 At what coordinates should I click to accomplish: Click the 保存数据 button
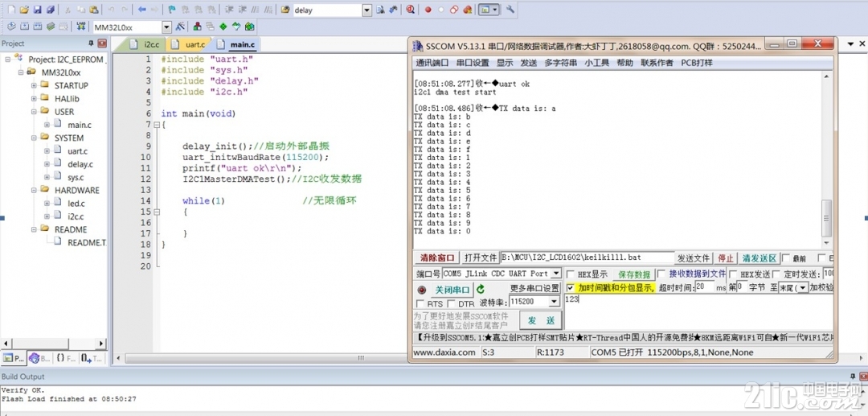(x=634, y=274)
